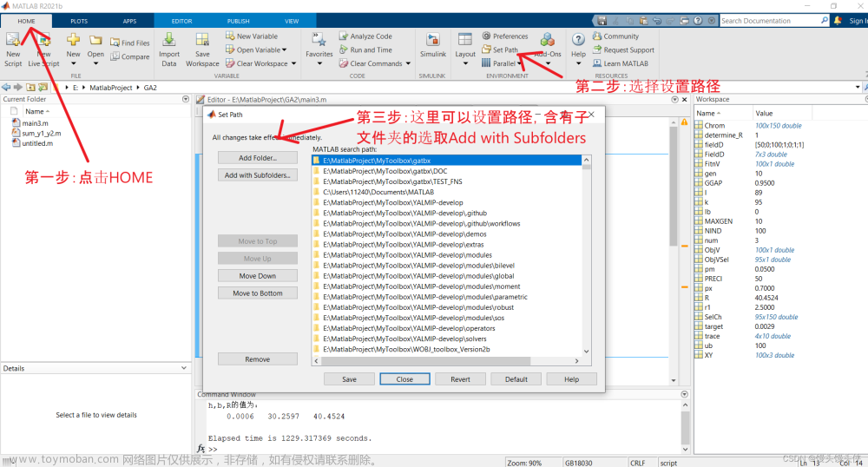This screenshot has width=868, height=467.
Task: Click the Layout icon
Action: [x=465, y=40]
